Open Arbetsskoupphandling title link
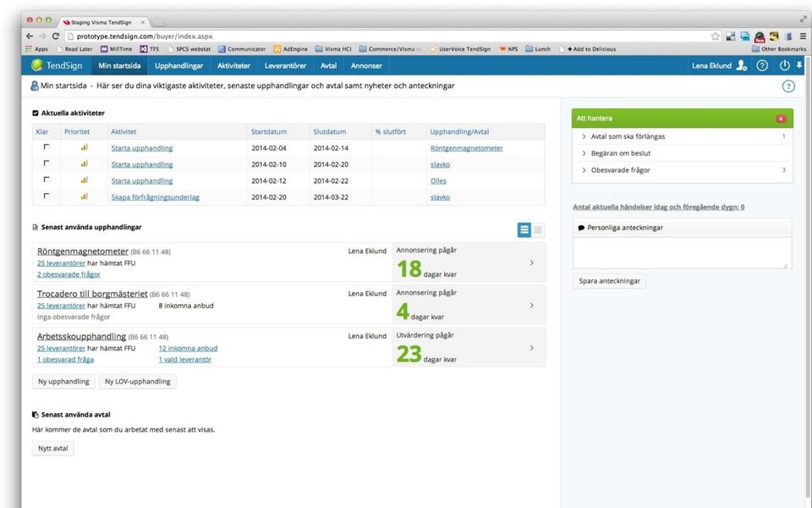The height and width of the screenshot is (508, 812). click(81, 336)
